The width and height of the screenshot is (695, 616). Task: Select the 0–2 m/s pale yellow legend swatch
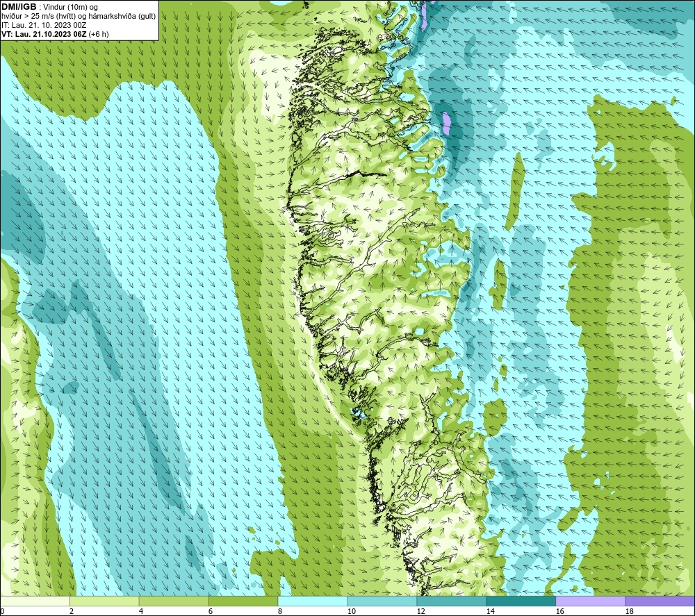35,601
